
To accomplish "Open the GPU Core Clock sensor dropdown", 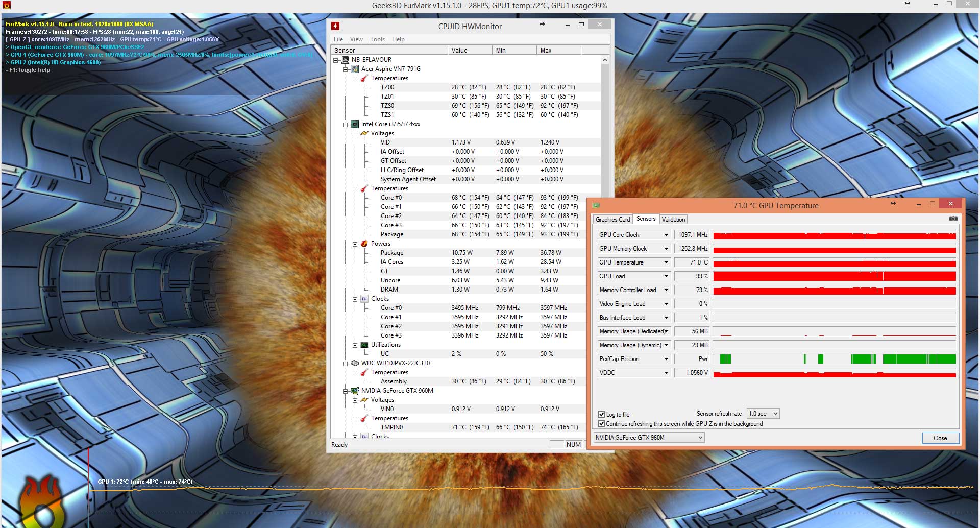I will (666, 235).
